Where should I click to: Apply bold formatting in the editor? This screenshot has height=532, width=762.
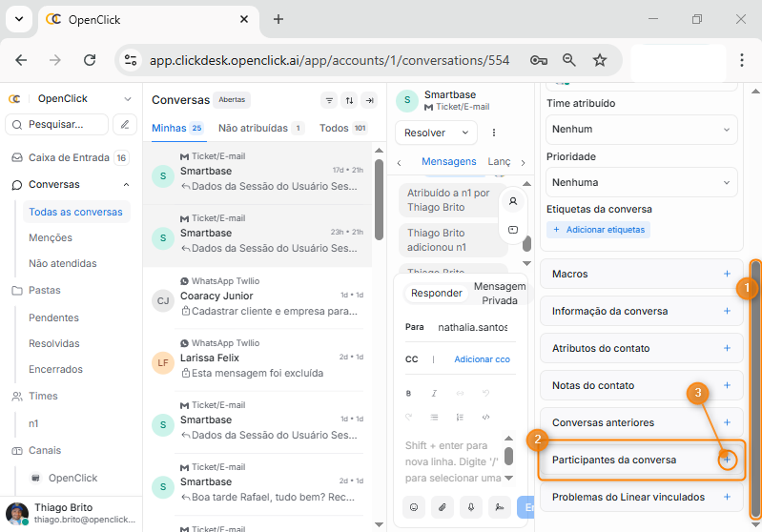click(409, 393)
